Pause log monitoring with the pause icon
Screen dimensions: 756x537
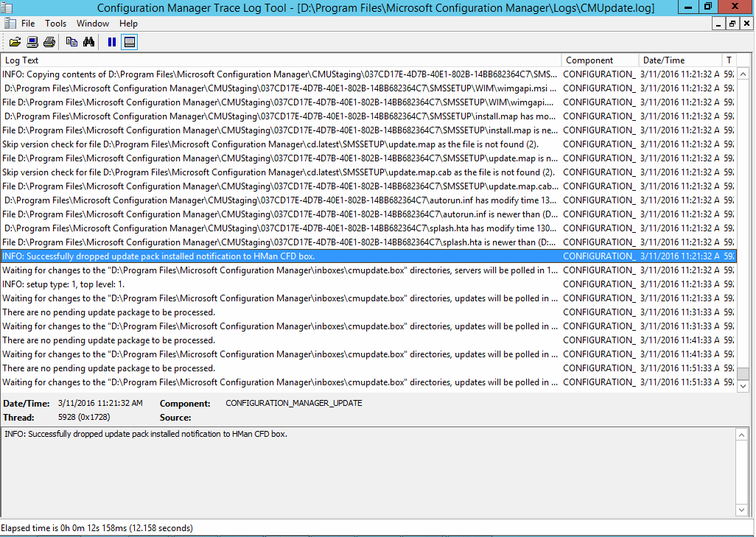[x=112, y=42]
